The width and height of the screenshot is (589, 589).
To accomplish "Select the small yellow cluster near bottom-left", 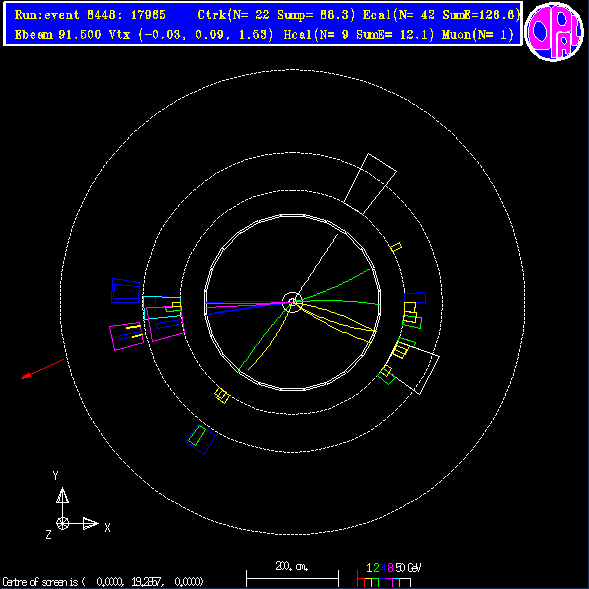I will point(222,396).
